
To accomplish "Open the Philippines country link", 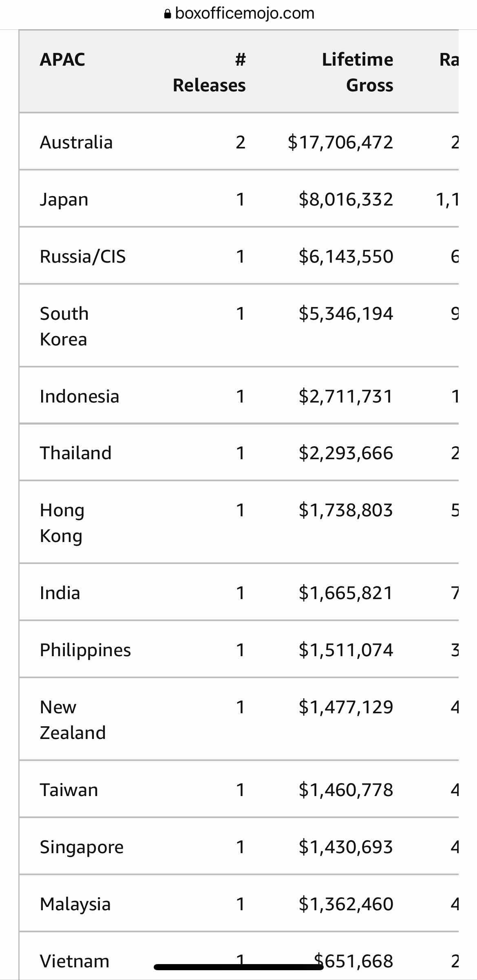I will 85,650.
